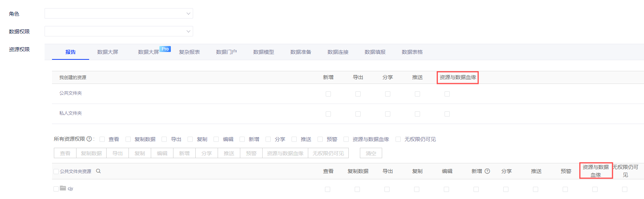Switch to the 复杂报表 tab
Image resolution: width=644 pixels, height=199 pixels.
(189, 52)
